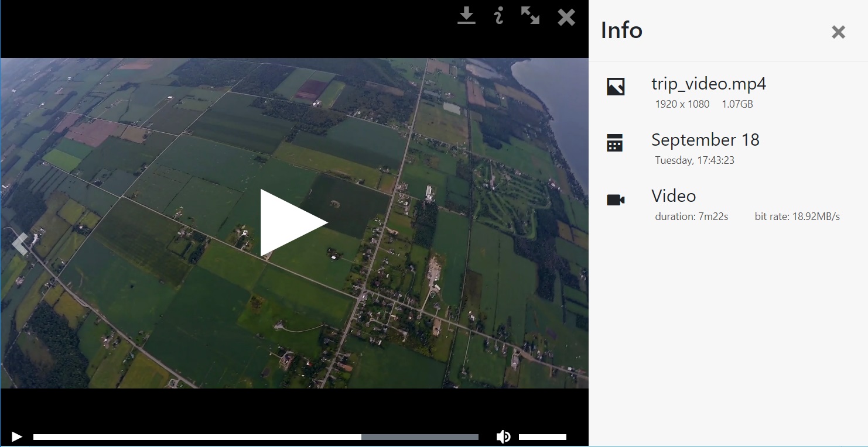Go to previous item with left chevron
The width and height of the screenshot is (868, 447).
20,243
